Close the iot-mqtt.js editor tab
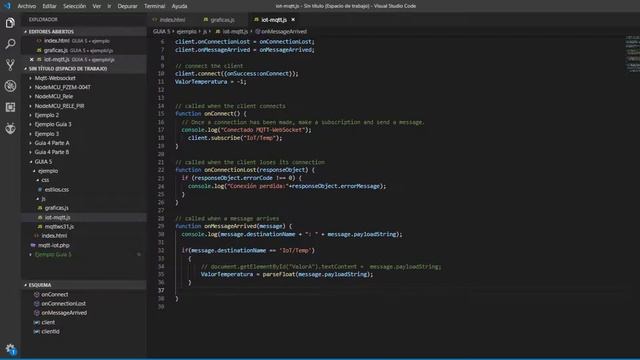Image resolution: width=640 pixels, height=360 pixels. tap(293, 20)
